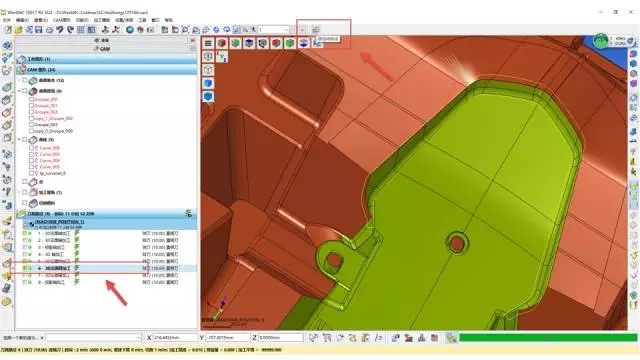Click the green progress bar at bottom

point(548,338)
